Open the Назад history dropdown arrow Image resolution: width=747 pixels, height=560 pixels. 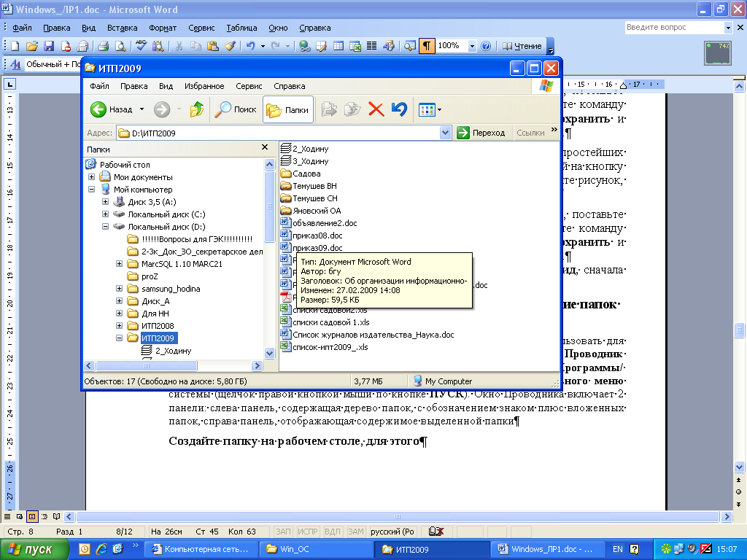coord(142,109)
